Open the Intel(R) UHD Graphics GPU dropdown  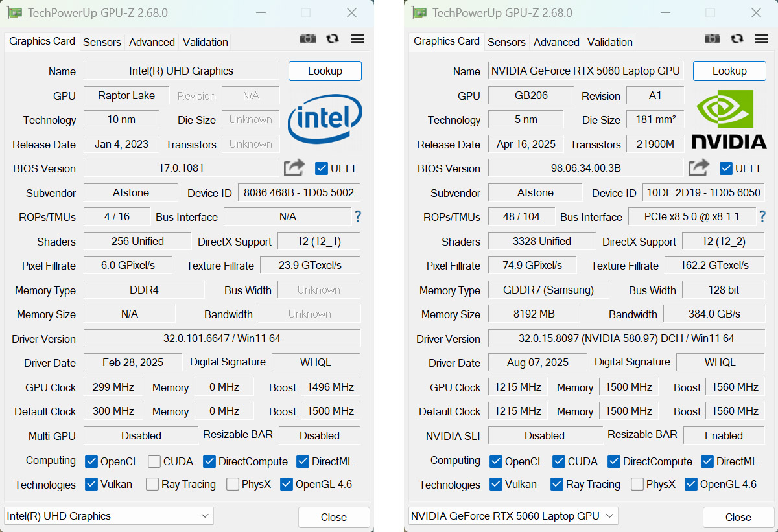click(109, 516)
